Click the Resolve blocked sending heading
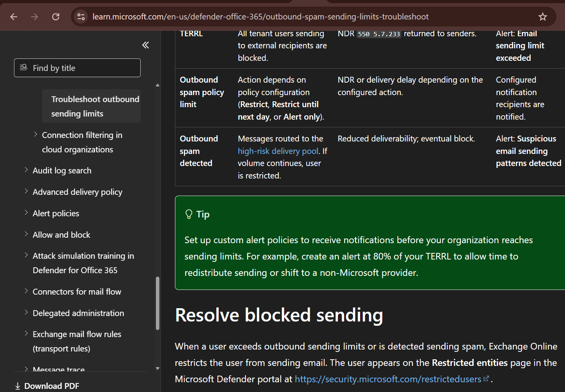Viewport: 565px width, 392px height. click(279, 315)
